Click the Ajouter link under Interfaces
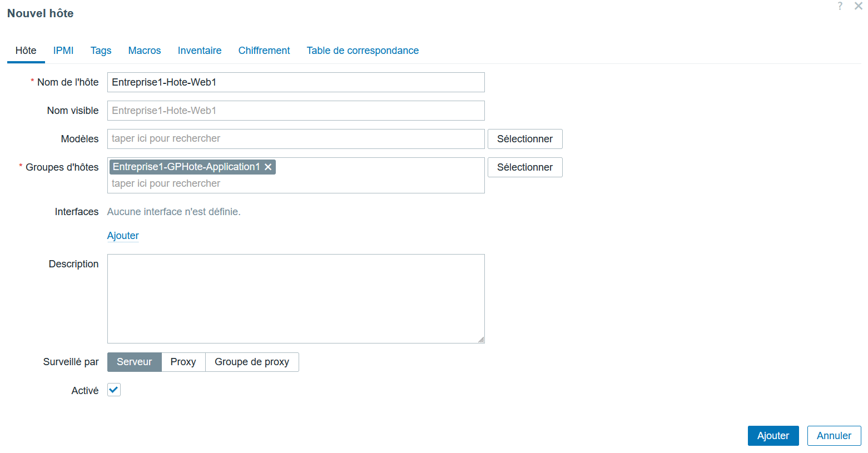 click(123, 236)
